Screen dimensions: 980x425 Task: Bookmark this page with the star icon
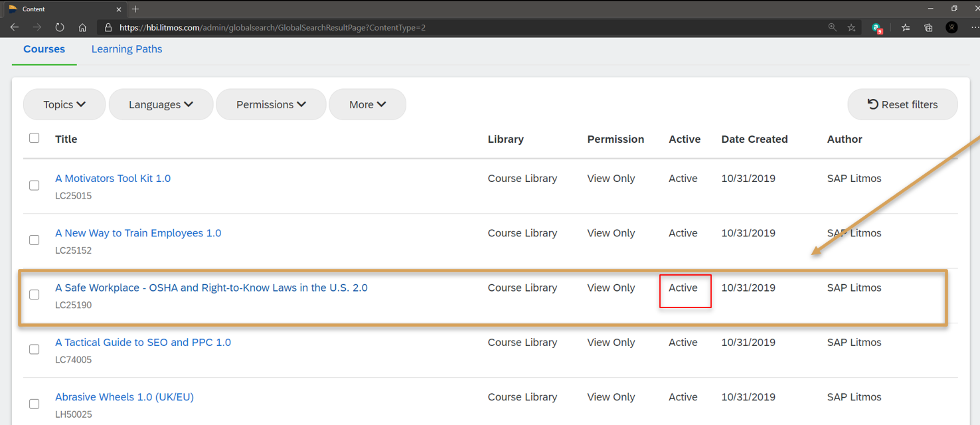pyautogui.click(x=851, y=27)
